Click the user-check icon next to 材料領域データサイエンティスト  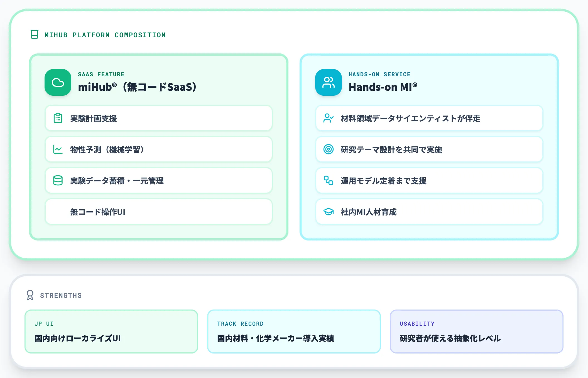point(329,118)
